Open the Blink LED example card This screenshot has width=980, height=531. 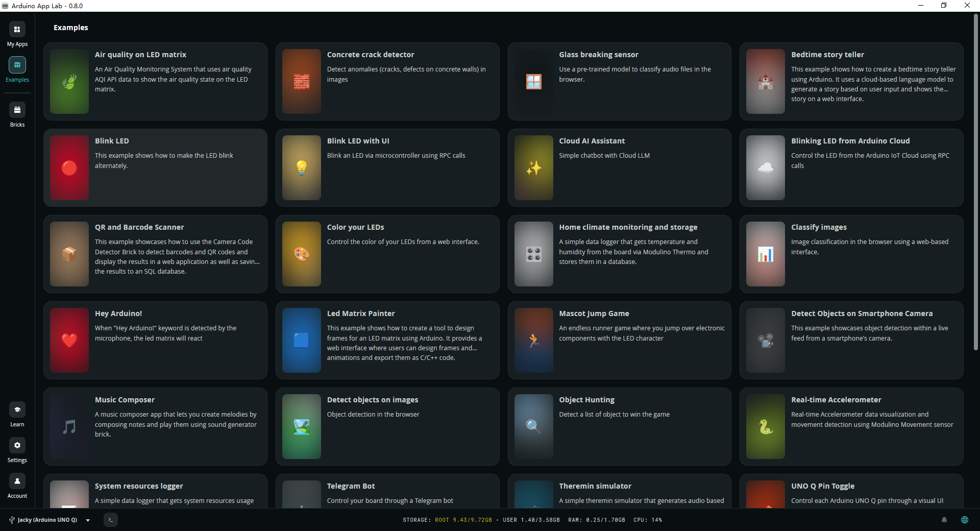coord(155,167)
